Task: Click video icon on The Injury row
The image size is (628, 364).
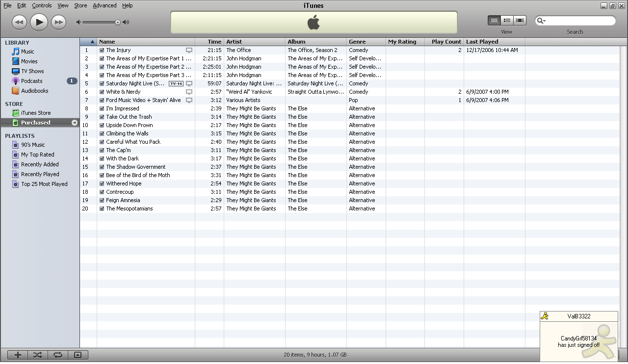Action: point(189,50)
